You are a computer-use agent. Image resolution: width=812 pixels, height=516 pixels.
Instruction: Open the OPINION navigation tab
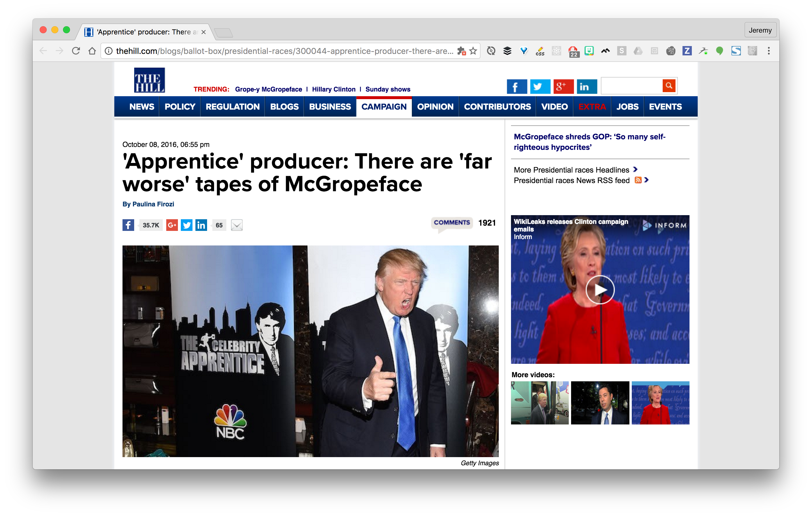click(x=435, y=107)
